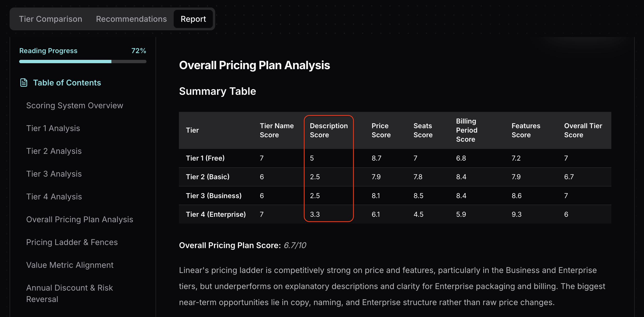Click the Tier 4 (Enterprise) row label

click(216, 214)
